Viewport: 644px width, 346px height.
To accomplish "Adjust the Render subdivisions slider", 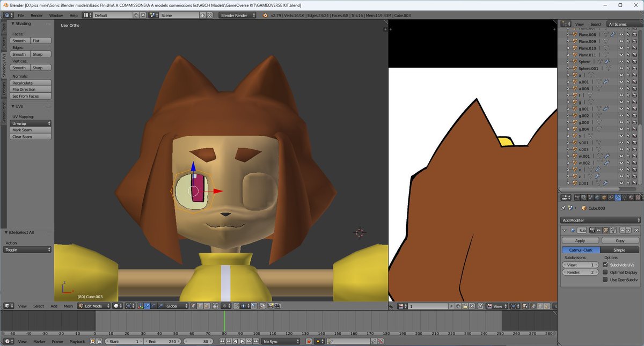I will pyautogui.click(x=580, y=273).
